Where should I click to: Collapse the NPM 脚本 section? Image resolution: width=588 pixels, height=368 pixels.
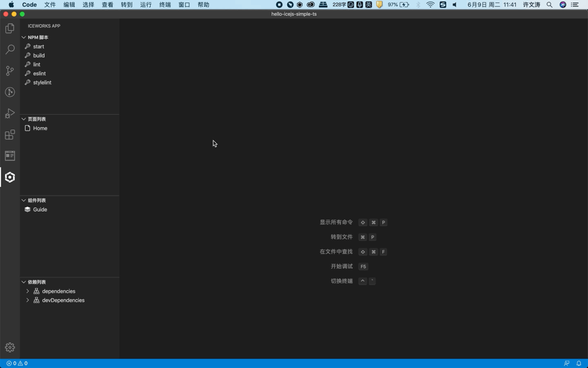(x=24, y=37)
